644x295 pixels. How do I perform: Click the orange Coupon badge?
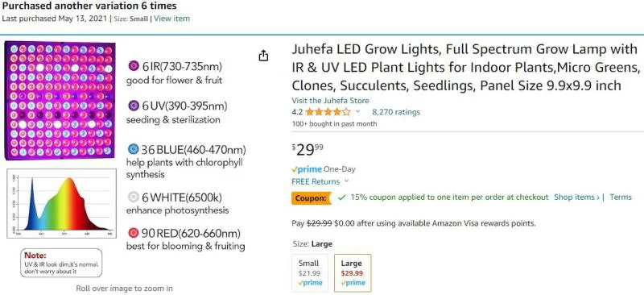(x=312, y=198)
